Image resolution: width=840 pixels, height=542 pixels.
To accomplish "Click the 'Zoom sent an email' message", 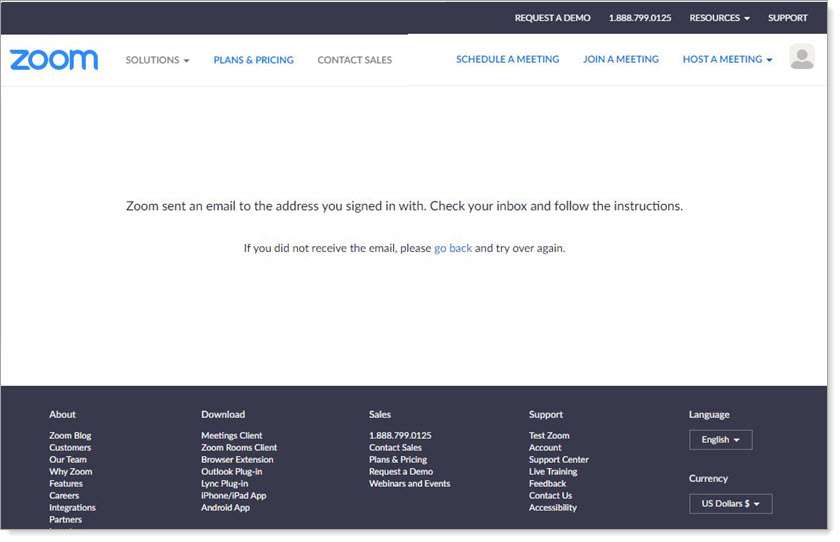I will click(404, 206).
